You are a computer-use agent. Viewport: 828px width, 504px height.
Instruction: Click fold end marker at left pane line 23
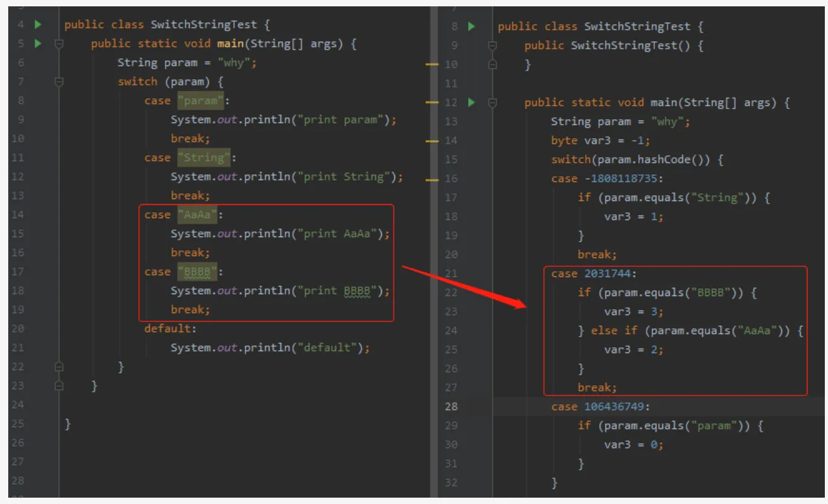(x=59, y=385)
